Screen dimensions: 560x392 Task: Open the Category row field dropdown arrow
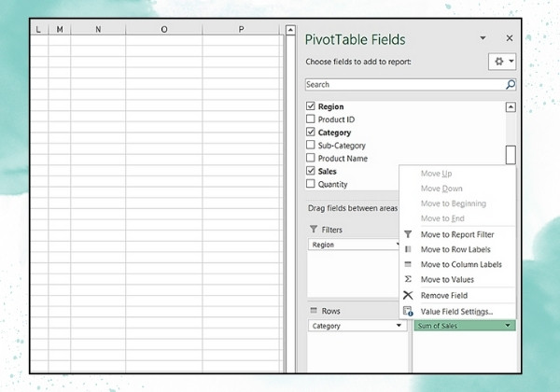(399, 325)
